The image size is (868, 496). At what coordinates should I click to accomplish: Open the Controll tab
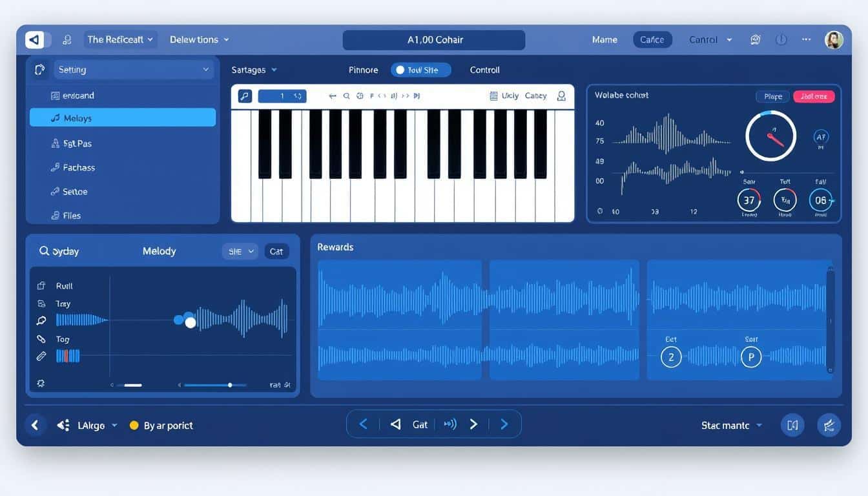(x=484, y=70)
